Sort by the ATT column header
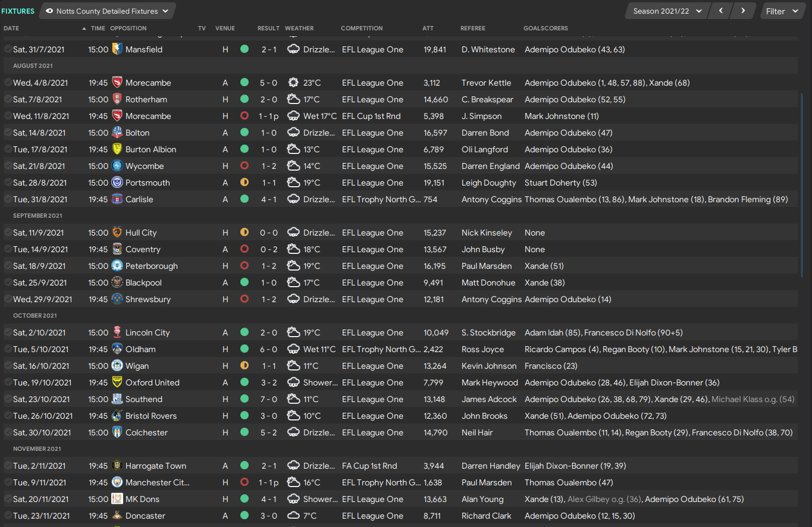 [x=428, y=28]
